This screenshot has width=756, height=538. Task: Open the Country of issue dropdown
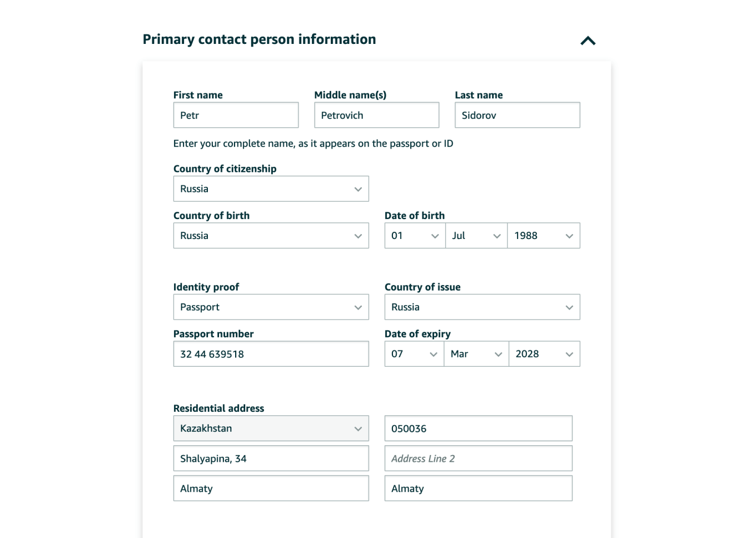click(482, 307)
